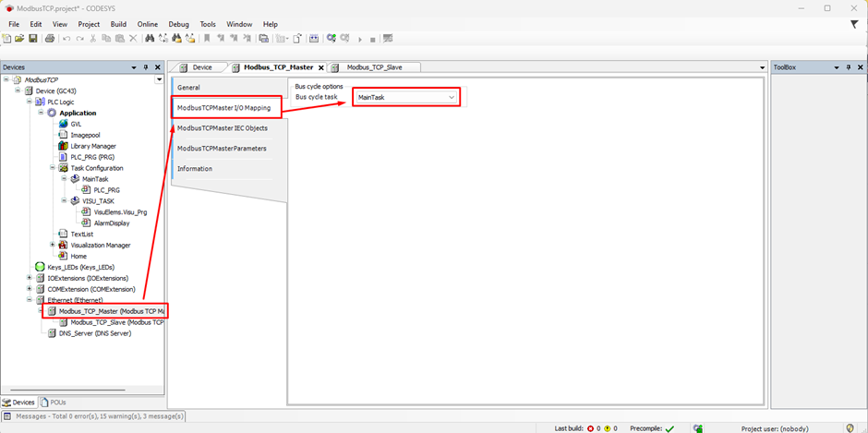Close the ToolBox panel
Screen dimensions: 868x433
tap(859, 67)
